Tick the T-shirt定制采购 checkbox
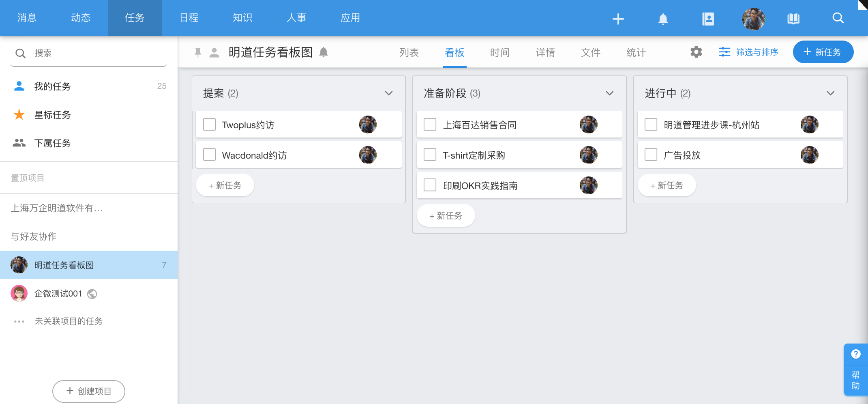This screenshot has width=868, height=404. coord(430,155)
